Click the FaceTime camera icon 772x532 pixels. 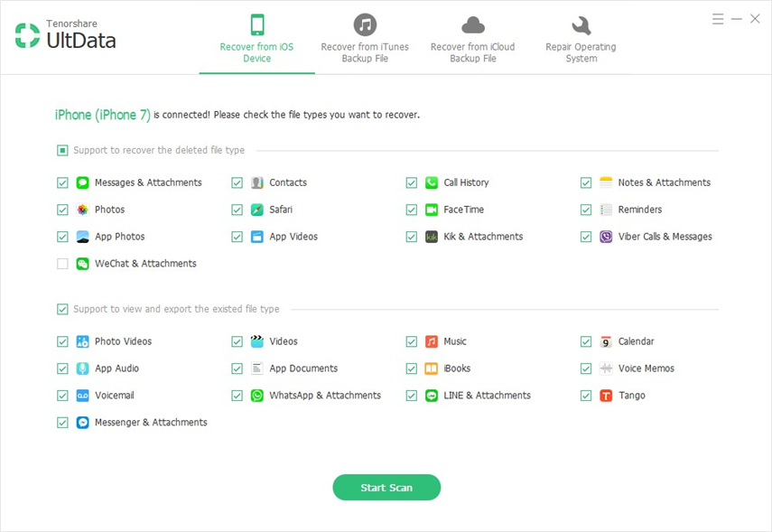(432, 210)
